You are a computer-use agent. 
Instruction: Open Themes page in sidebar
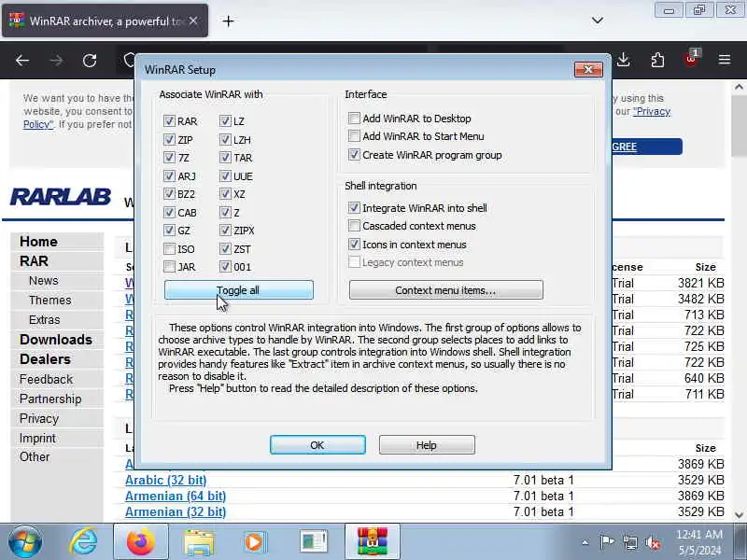(50, 300)
